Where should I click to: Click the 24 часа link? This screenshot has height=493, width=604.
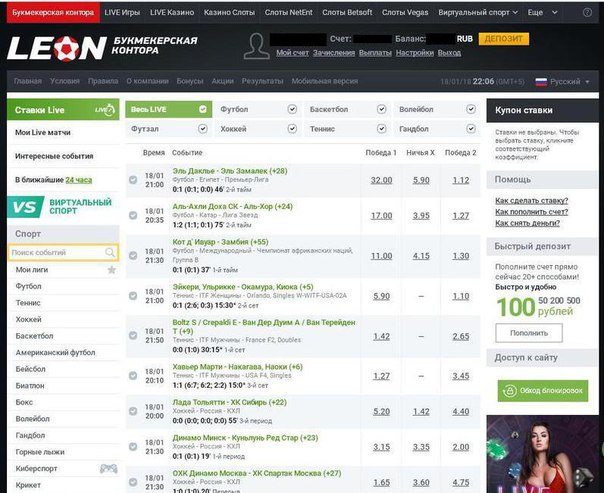[79, 180]
